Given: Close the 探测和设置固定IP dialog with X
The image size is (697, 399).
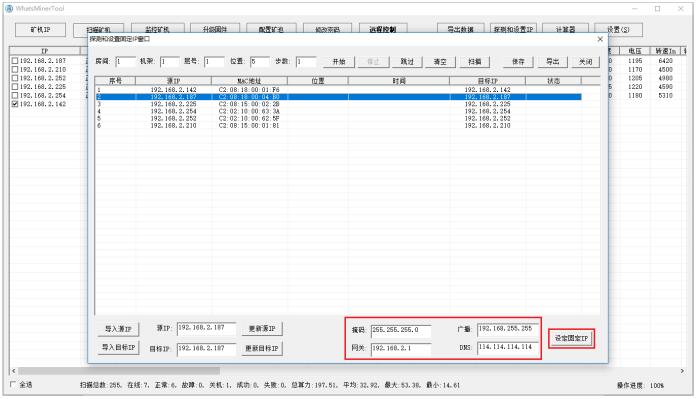Looking at the screenshot, I should [x=600, y=39].
